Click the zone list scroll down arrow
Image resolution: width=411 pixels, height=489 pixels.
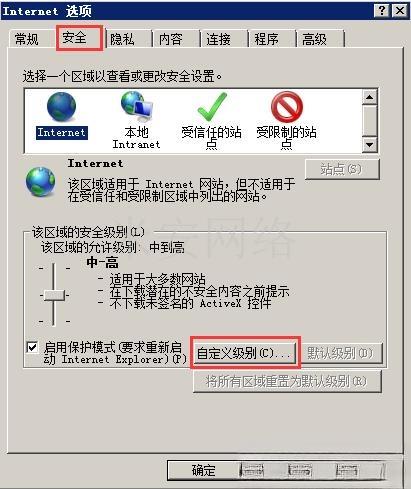coord(369,145)
